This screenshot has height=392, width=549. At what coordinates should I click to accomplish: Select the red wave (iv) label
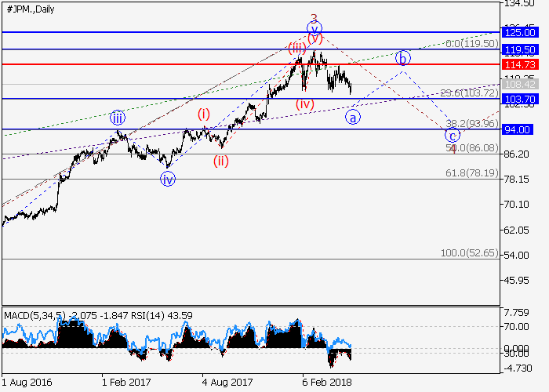[x=305, y=103]
